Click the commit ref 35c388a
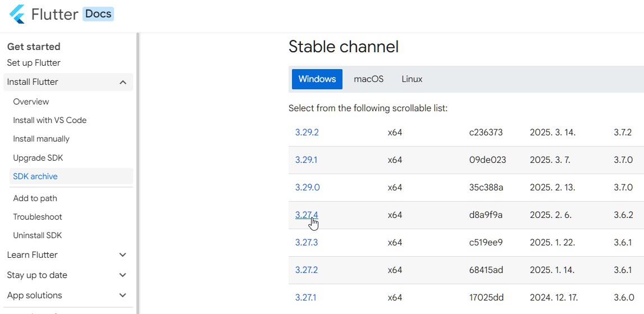This screenshot has height=314, width=644. (486, 188)
